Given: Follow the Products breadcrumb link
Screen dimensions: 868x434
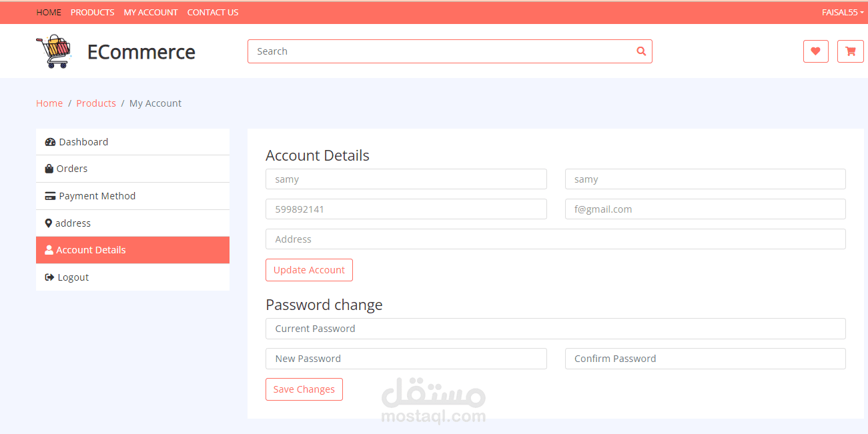Looking at the screenshot, I should pos(96,103).
